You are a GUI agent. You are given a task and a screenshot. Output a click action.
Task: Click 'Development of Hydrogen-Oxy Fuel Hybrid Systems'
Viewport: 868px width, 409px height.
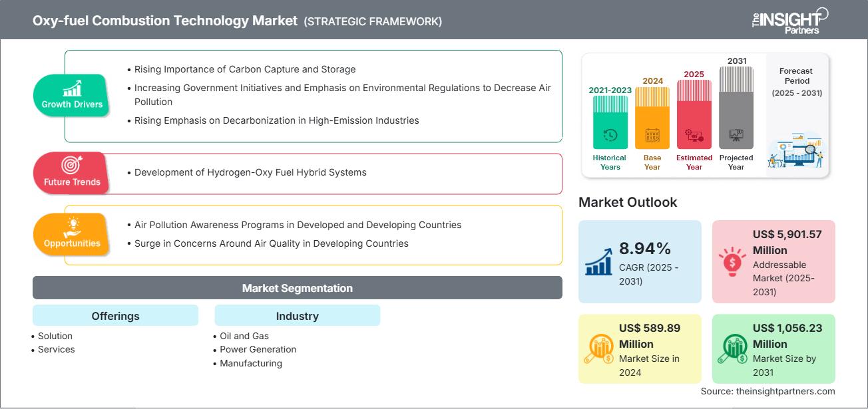point(250,172)
